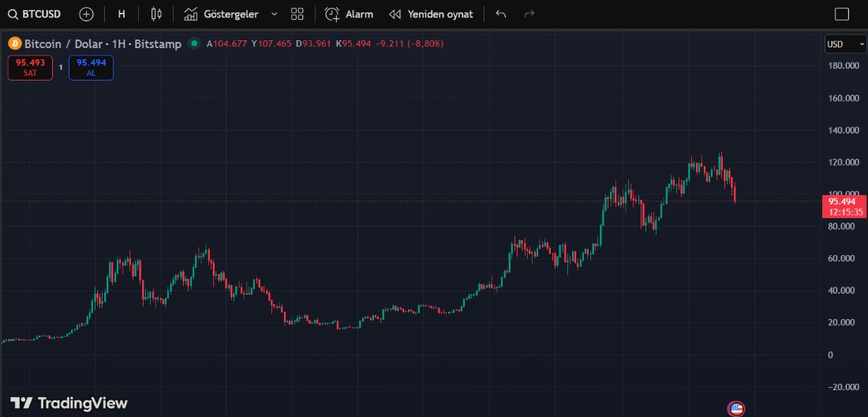
Task: Open the USD currency dropdown
Action: pos(845,43)
